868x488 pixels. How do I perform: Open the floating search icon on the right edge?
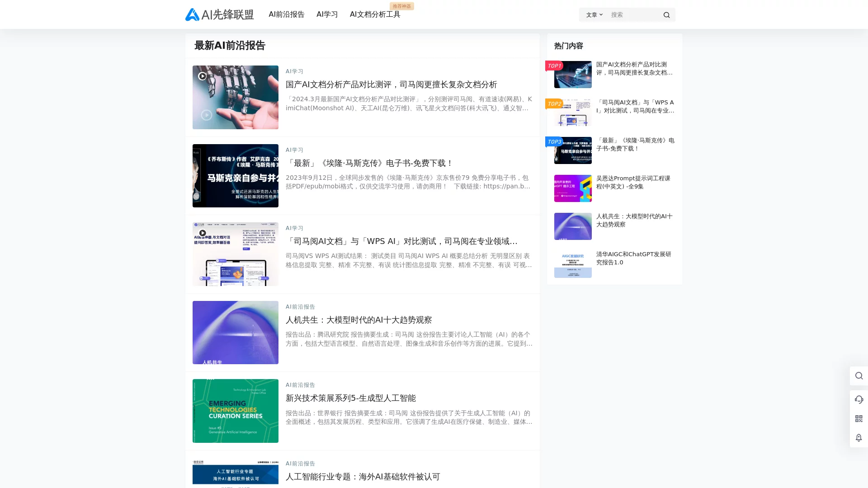coord(859,375)
